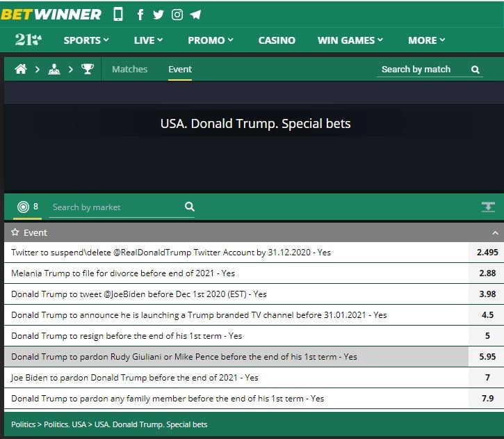The height and width of the screenshot is (439, 504).
Task: Click the match search magnifier icon
Action: click(475, 70)
